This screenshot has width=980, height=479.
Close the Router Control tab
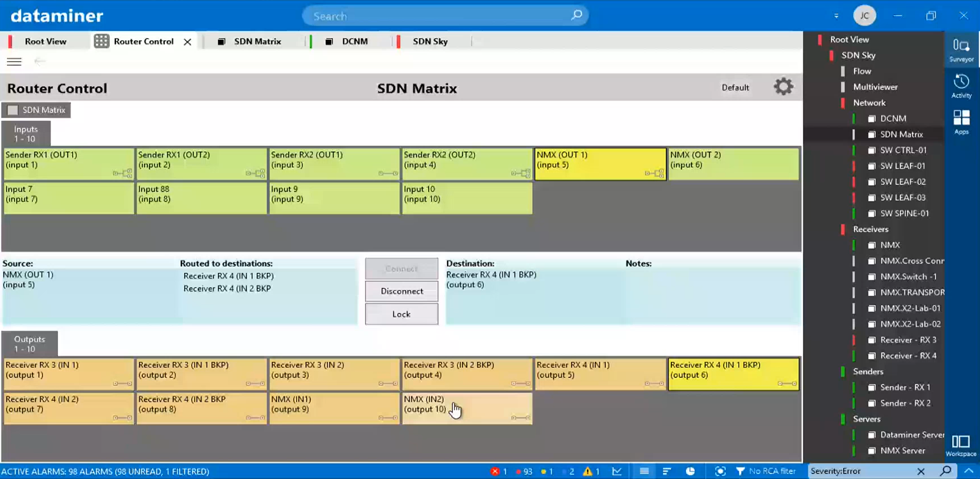click(x=187, y=42)
